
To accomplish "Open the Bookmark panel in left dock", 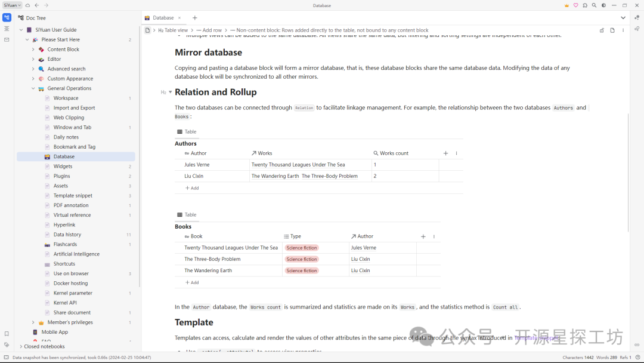I will (x=7, y=334).
